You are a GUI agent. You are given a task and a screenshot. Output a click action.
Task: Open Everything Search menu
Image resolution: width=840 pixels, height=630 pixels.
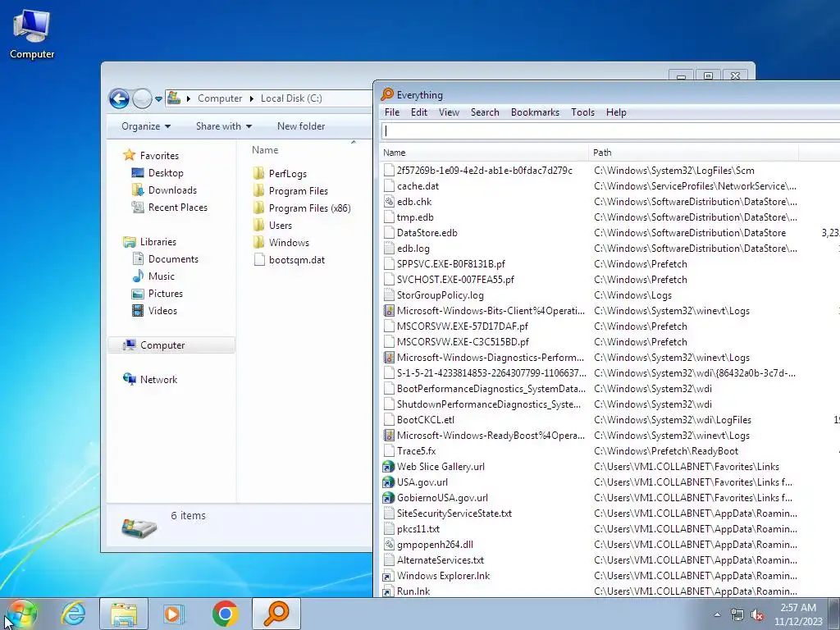coord(485,112)
